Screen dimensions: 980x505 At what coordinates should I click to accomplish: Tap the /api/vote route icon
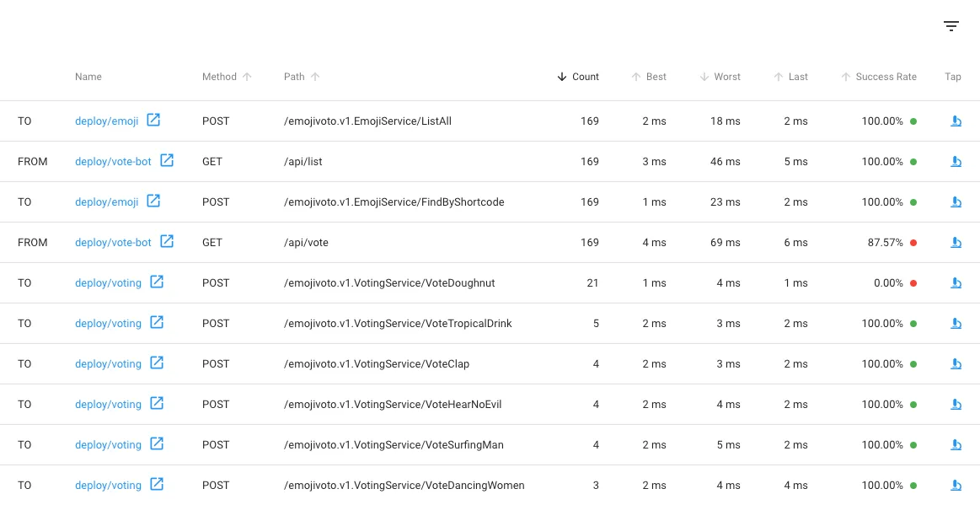pos(956,243)
